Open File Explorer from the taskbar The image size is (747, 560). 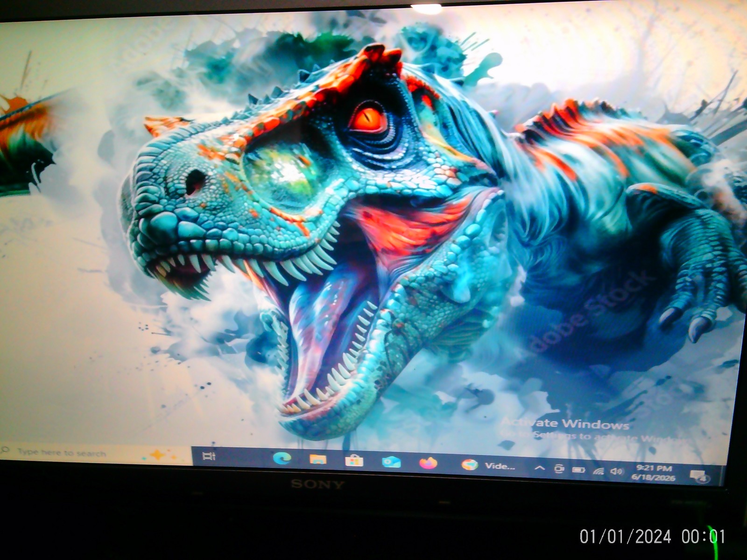coord(318,459)
